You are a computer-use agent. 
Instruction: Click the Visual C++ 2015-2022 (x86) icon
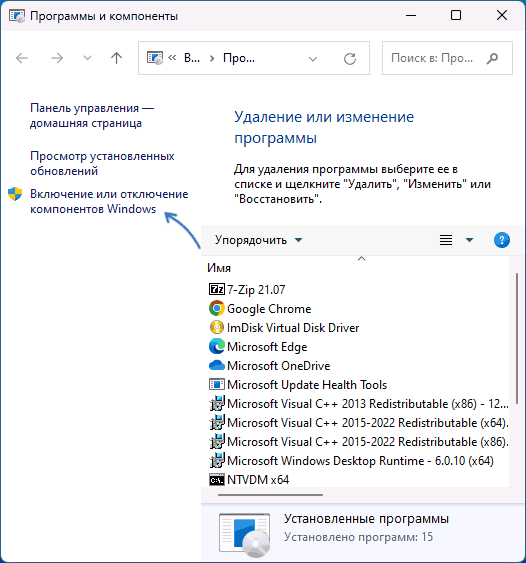(217, 441)
